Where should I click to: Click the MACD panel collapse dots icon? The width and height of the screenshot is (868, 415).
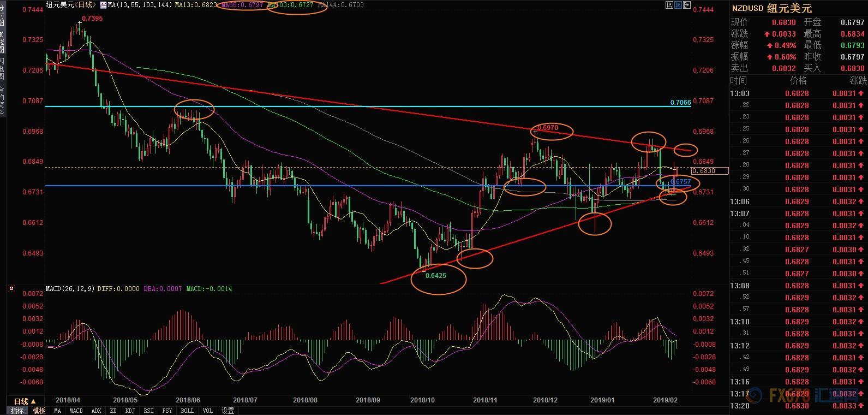11,288
